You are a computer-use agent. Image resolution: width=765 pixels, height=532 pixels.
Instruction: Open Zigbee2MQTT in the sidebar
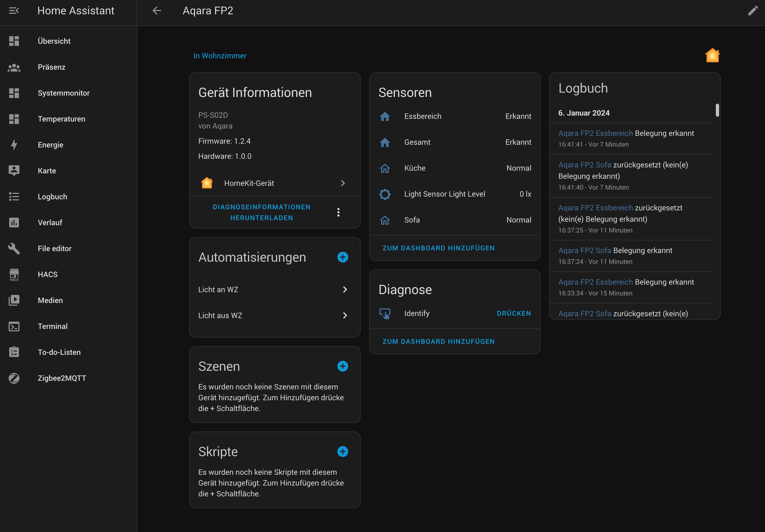pyautogui.click(x=62, y=378)
